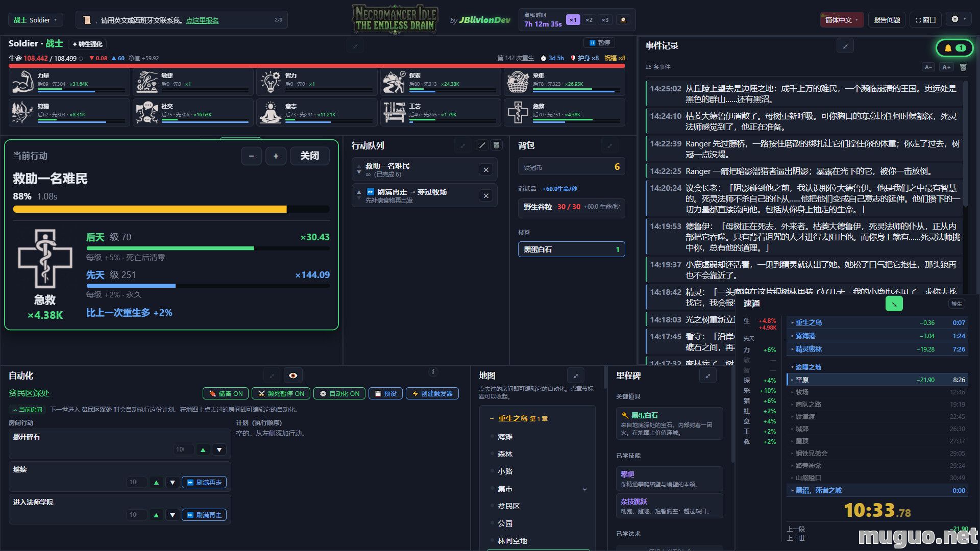Clear the action queue with trash icon
The image size is (980, 551).
[x=496, y=145]
